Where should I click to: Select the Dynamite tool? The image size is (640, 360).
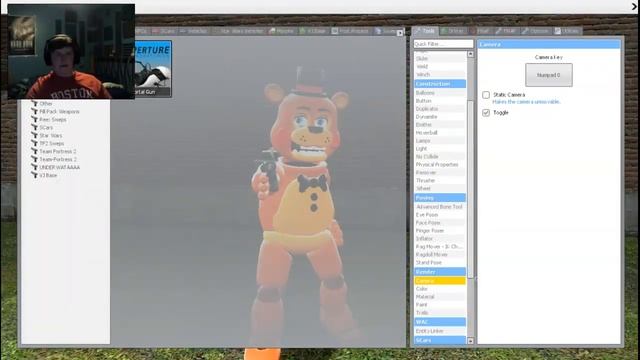440,117
